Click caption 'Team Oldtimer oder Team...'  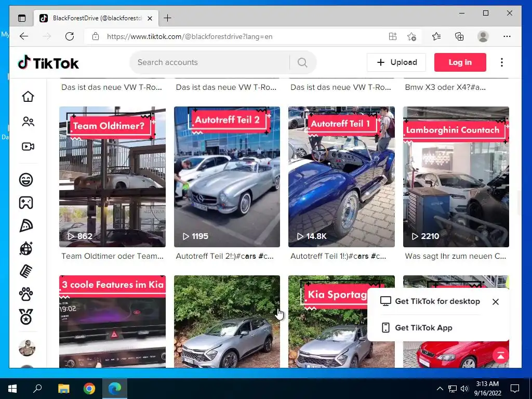[x=112, y=256]
